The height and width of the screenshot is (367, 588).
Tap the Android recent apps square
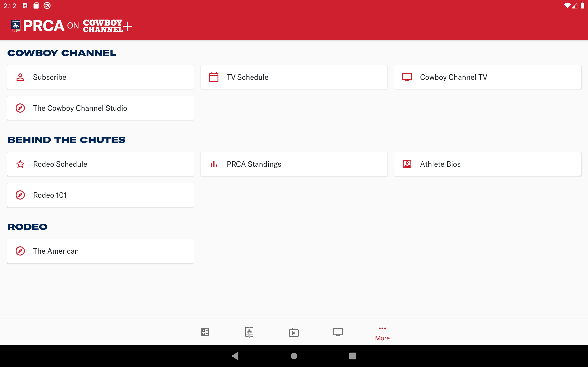tap(353, 356)
